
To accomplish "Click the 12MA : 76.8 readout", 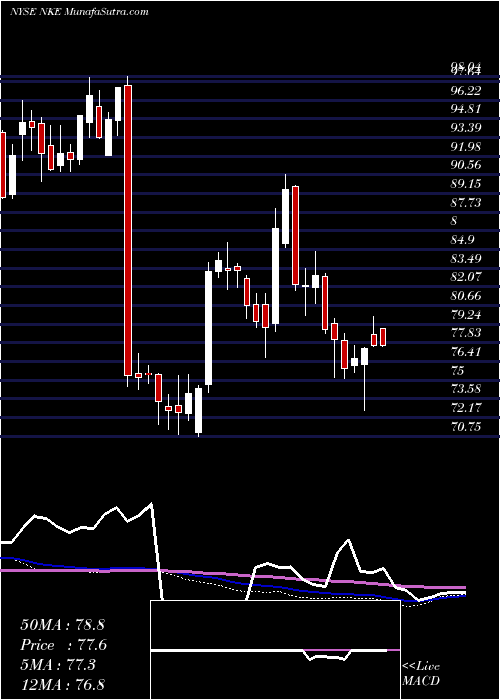I will click(x=62, y=684).
